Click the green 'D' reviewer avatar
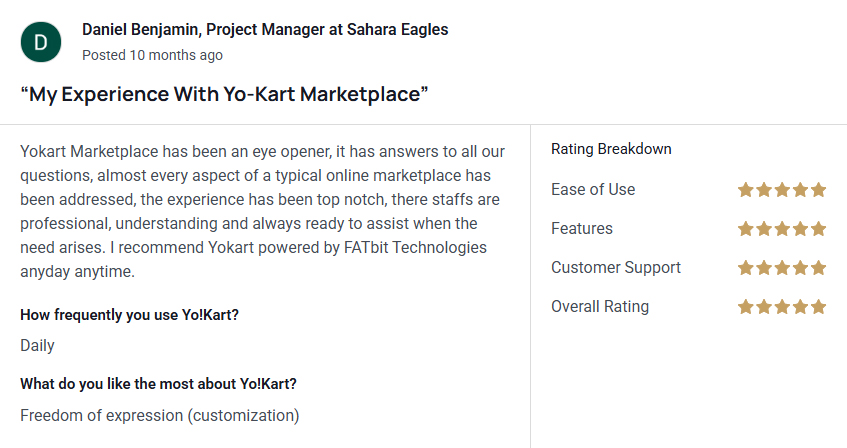847x448 pixels. click(x=41, y=42)
